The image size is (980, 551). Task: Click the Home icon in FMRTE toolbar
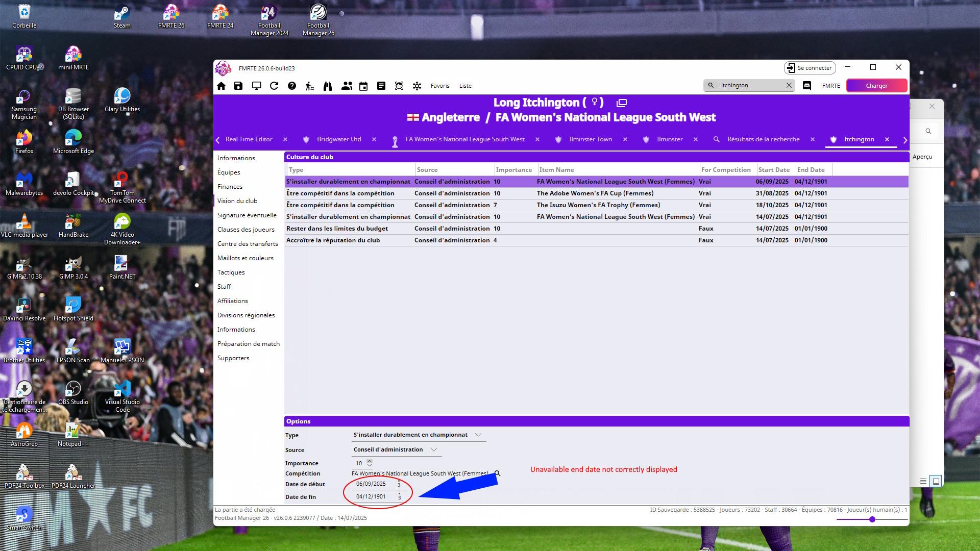point(221,86)
